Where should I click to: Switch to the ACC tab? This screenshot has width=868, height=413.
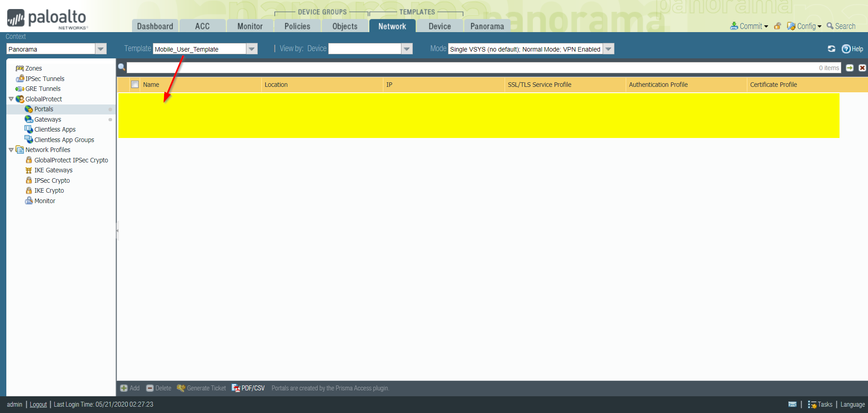click(203, 26)
